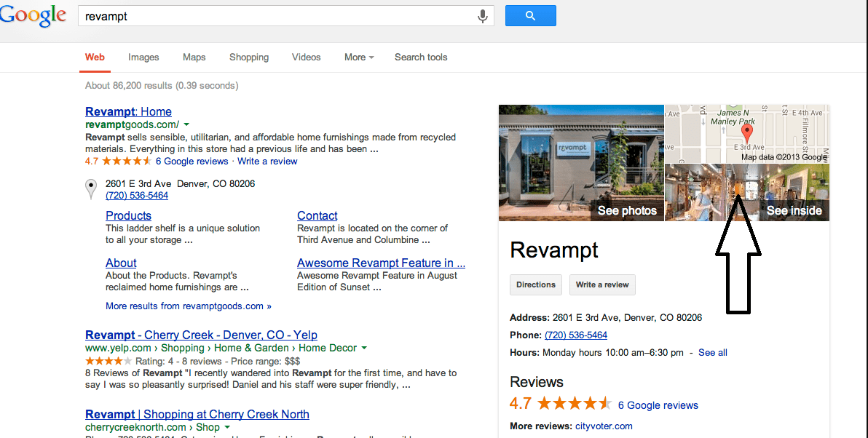
Task: Click the map pin beside the 2601 E 3rd Ave address
Action: 91,189
